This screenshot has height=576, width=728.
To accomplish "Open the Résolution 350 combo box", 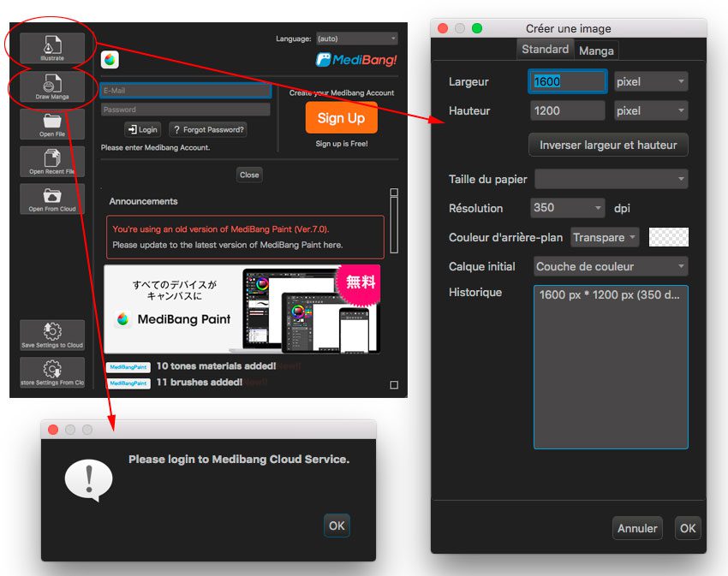I will [x=567, y=207].
